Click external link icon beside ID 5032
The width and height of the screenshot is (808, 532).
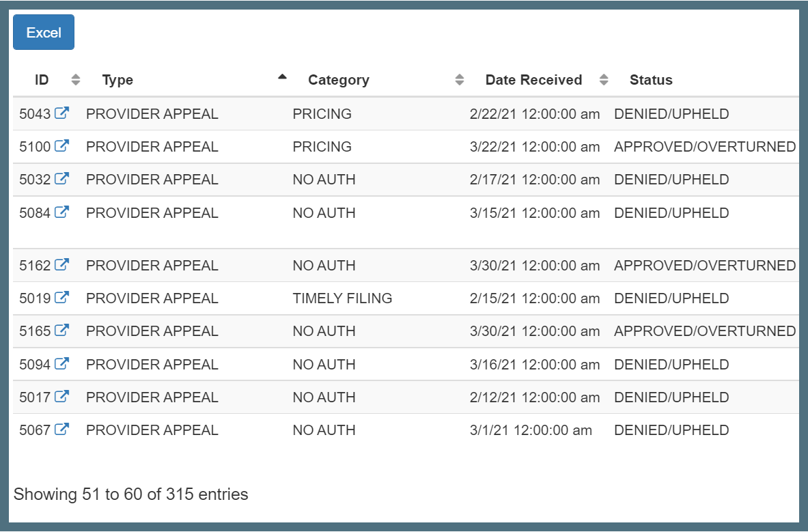click(x=62, y=179)
